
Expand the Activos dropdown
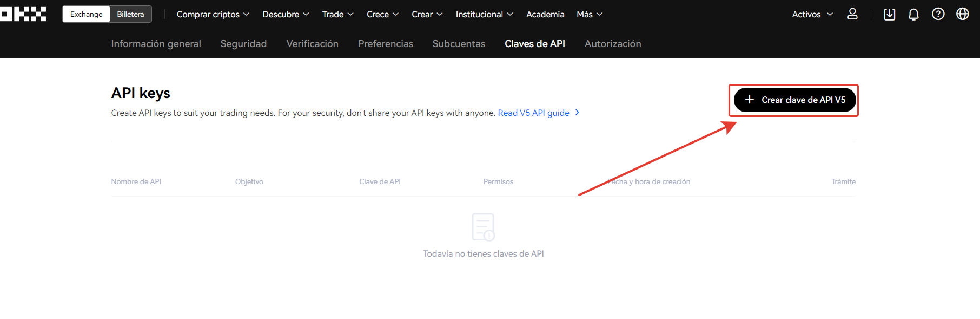pos(812,15)
